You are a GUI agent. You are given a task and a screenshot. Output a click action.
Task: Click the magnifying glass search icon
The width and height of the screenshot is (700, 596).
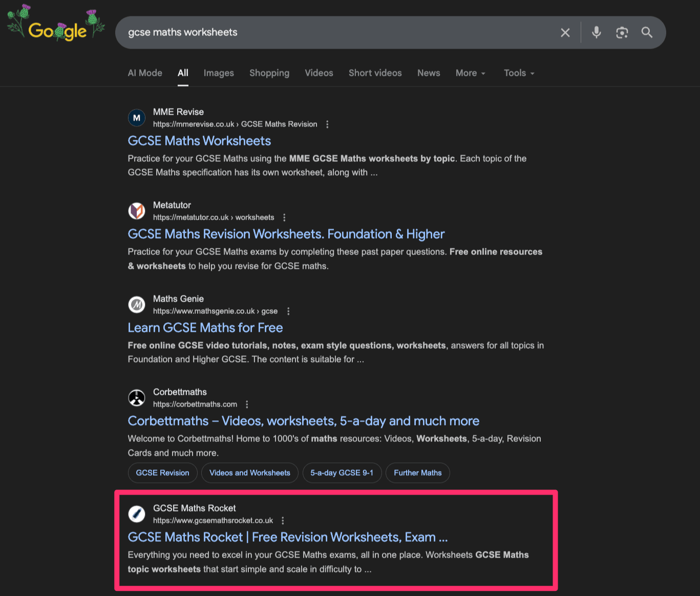(x=647, y=33)
